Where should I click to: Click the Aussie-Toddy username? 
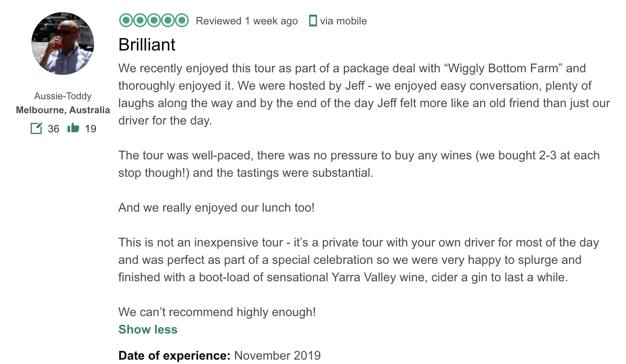63,96
